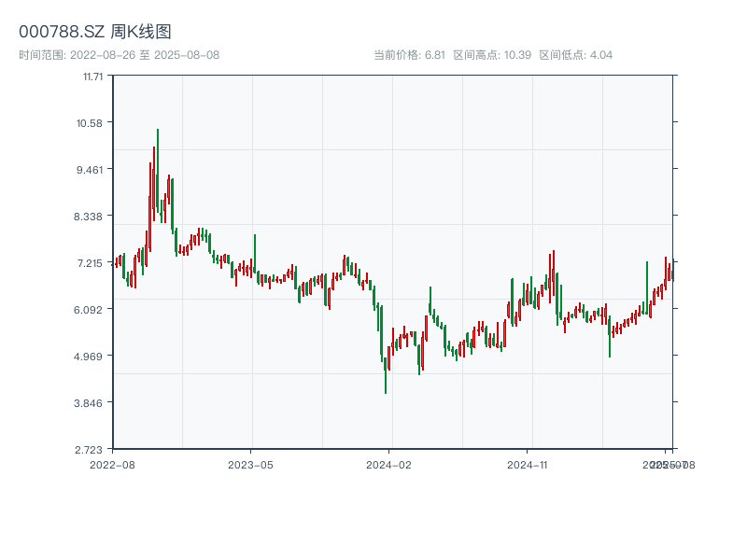747x560 pixels.
Task: Click the 4.969 y-axis price label
Action: click(x=92, y=357)
